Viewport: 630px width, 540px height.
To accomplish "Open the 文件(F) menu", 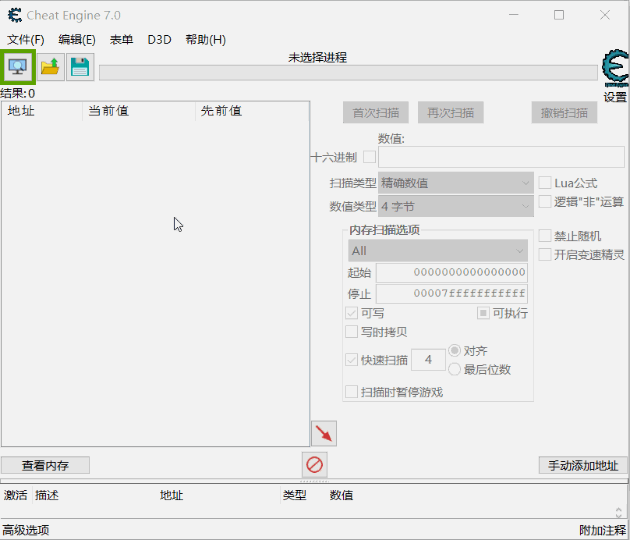I will coord(26,40).
